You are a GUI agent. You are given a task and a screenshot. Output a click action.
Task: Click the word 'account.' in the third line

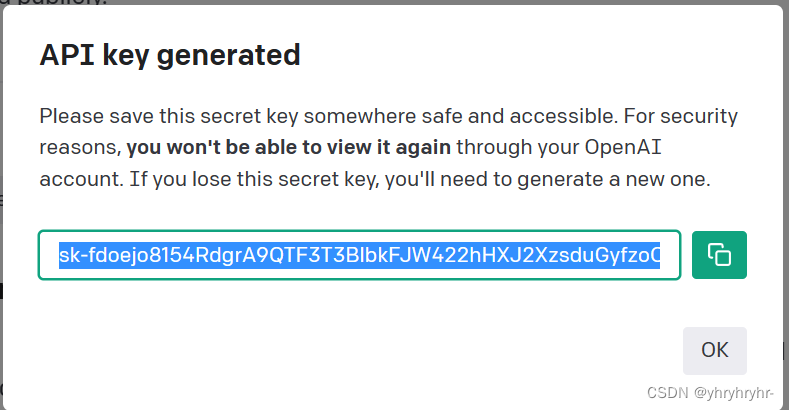click(x=82, y=179)
